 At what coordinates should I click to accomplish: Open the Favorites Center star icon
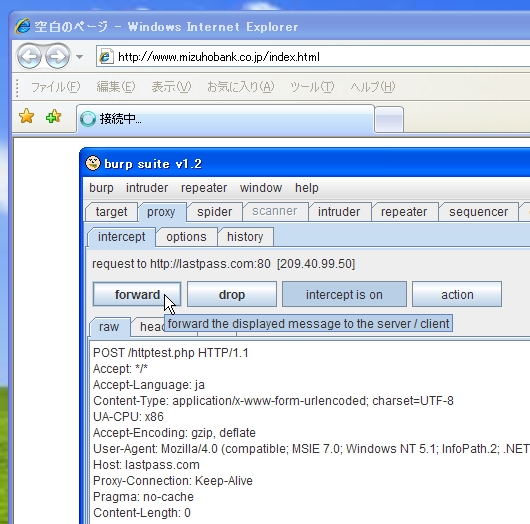point(26,116)
